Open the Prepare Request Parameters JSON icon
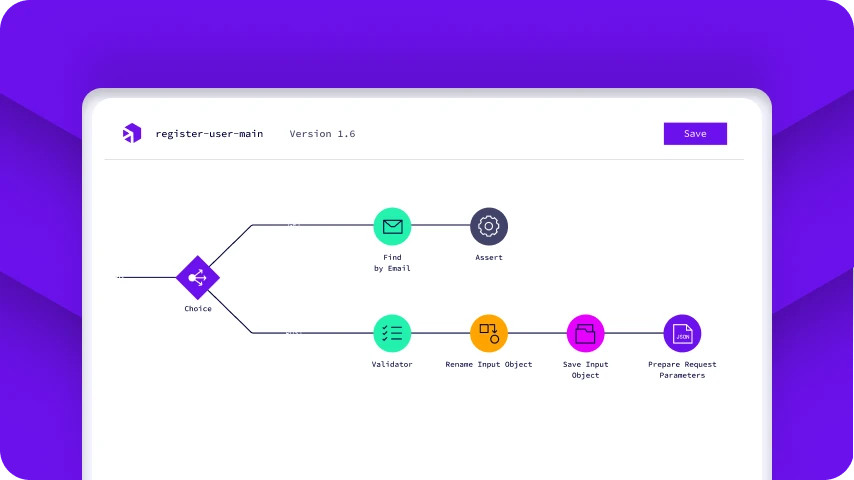 point(682,333)
